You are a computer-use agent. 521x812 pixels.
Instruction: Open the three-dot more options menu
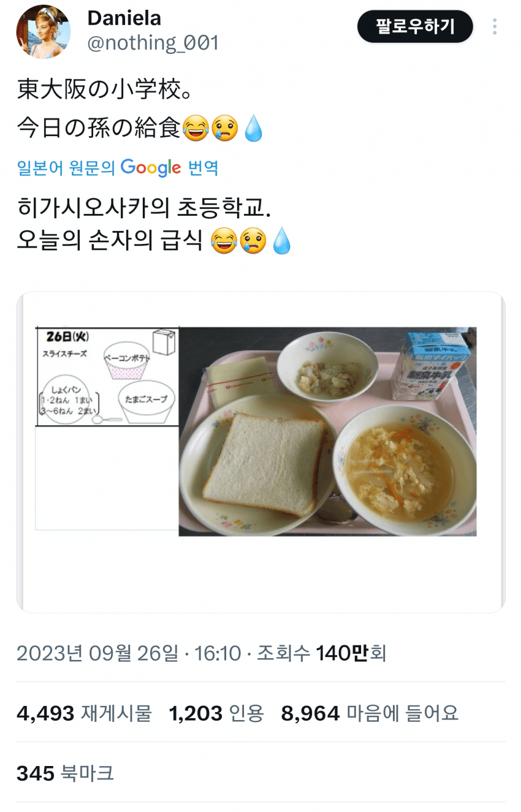[x=495, y=26]
